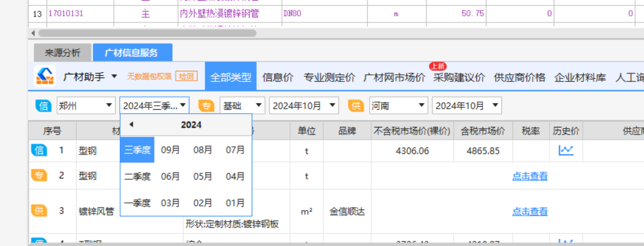This screenshot has width=644, height=246.
Task: Switch to the 广材信息服务 tab
Action: point(133,53)
